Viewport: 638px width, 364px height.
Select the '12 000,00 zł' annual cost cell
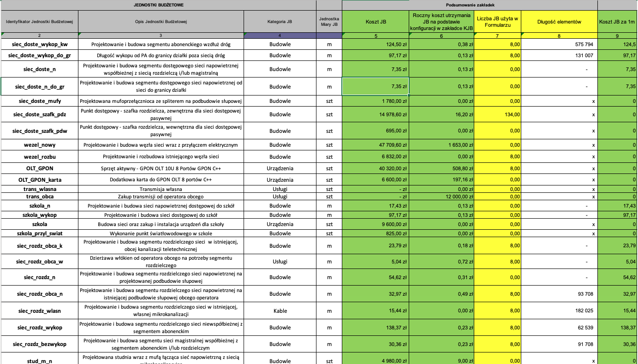point(441,197)
